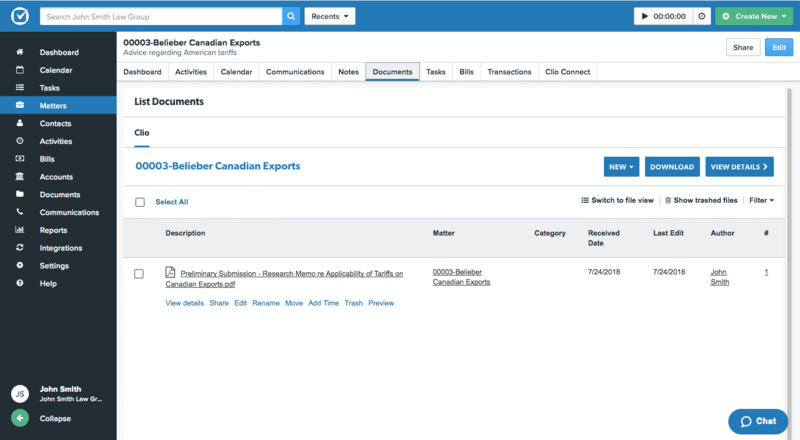Start the timer play button
Screen dimensions: 800x440
tap(647, 16)
